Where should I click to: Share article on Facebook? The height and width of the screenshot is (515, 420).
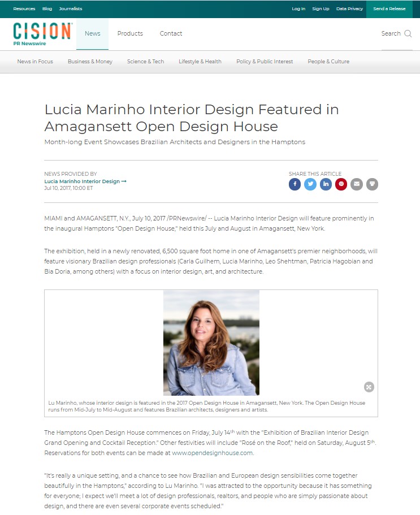pos(295,184)
